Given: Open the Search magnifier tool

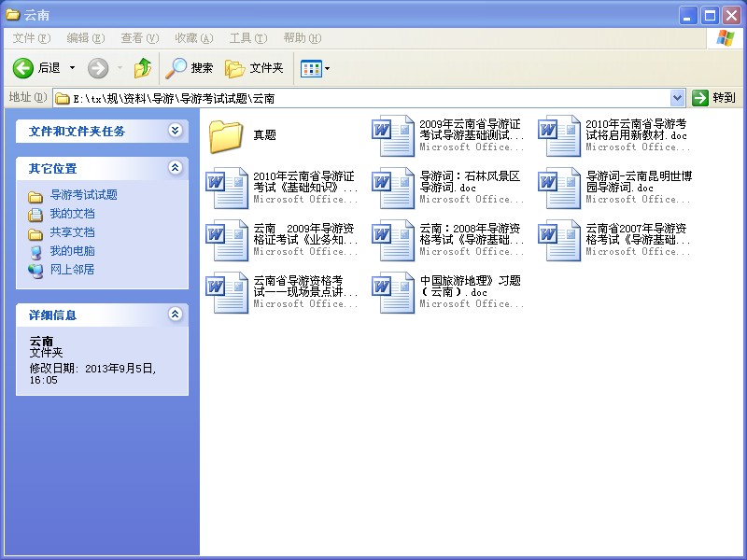Looking at the screenshot, I should click(x=176, y=68).
